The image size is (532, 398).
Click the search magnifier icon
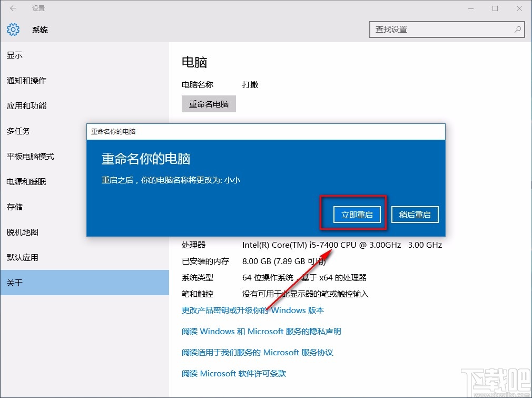(x=518, y=30)
